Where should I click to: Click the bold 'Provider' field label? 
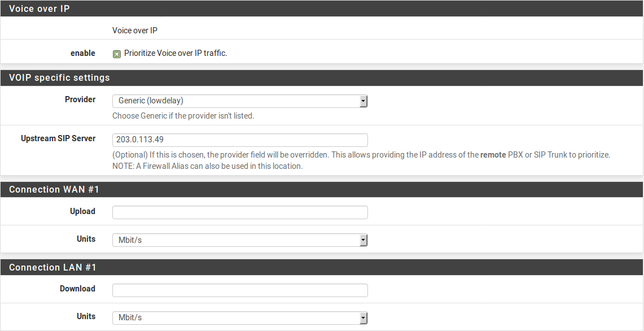pos(80,99)
